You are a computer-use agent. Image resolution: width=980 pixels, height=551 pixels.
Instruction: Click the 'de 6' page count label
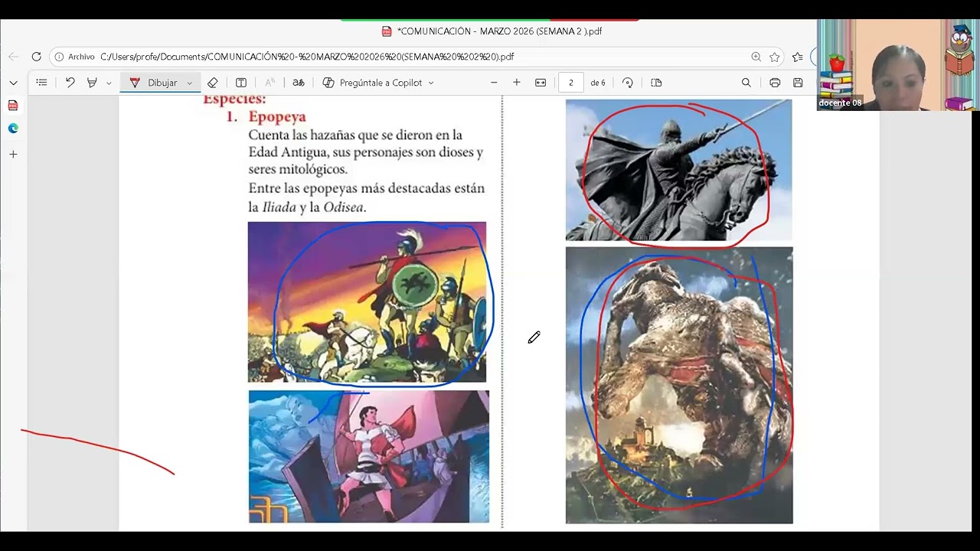point(598,83)
